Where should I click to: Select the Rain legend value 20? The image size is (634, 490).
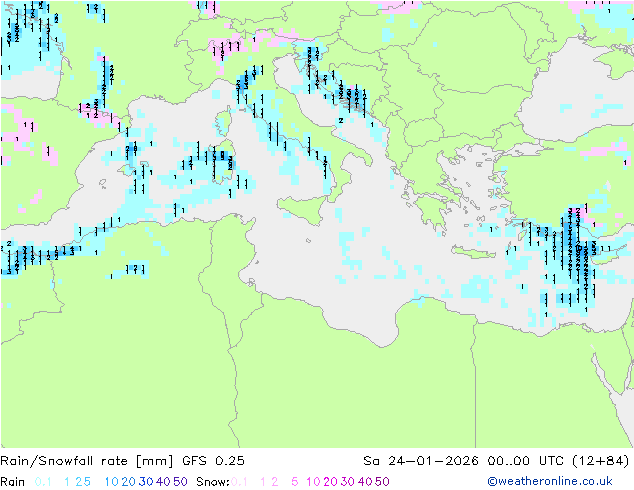128,482
